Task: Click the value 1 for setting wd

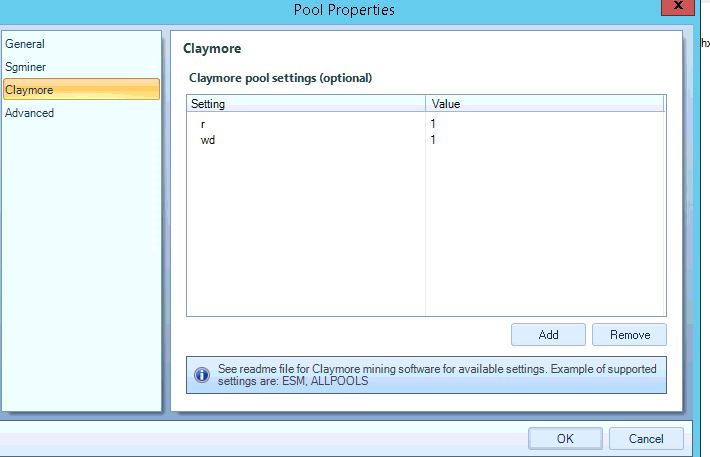Action: pyautogui.click(x=433, y=140)
